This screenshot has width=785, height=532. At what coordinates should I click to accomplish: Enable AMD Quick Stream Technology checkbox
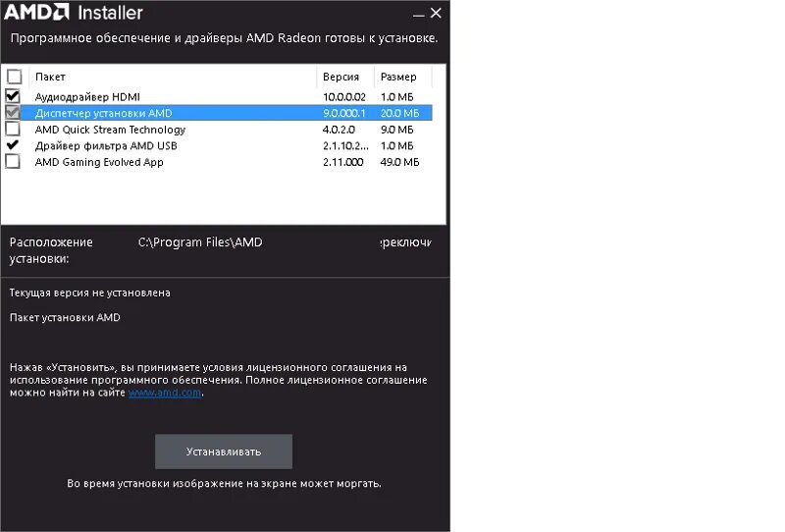[x=13, y=130]
